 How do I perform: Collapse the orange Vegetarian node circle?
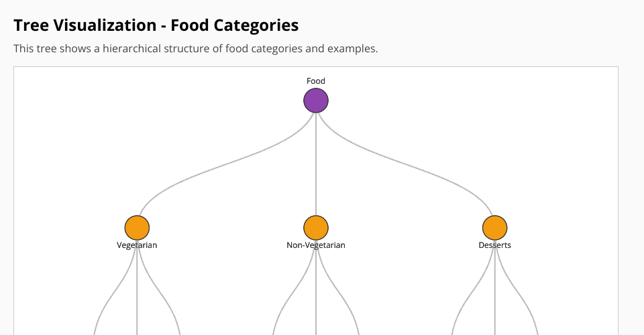point(137,228)
